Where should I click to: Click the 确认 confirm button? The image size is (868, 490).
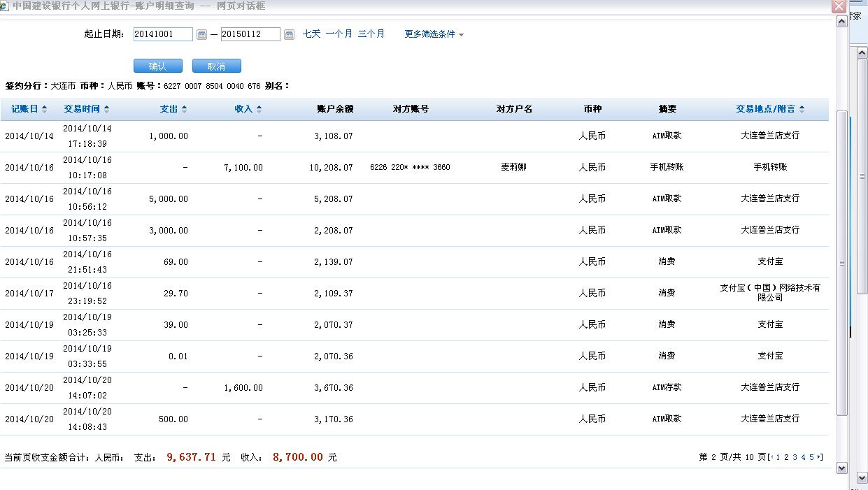(157, 66)
